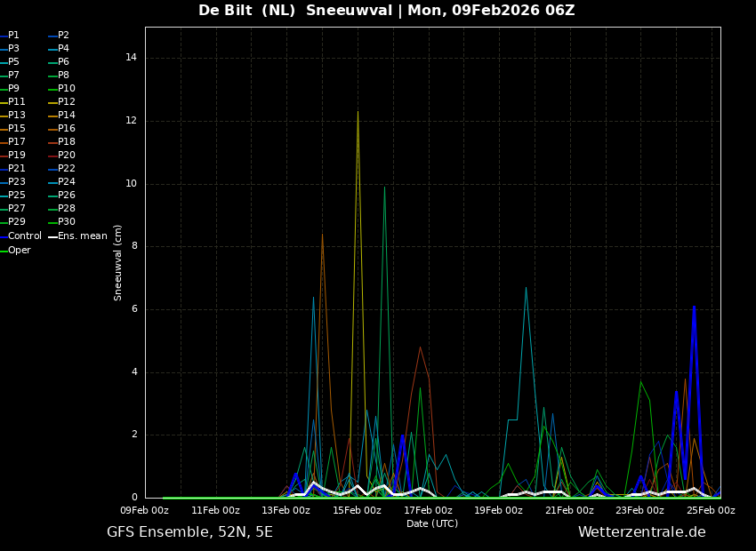
Task: Click the blue Control peak near 6 cm
Action: pos(694,307)
